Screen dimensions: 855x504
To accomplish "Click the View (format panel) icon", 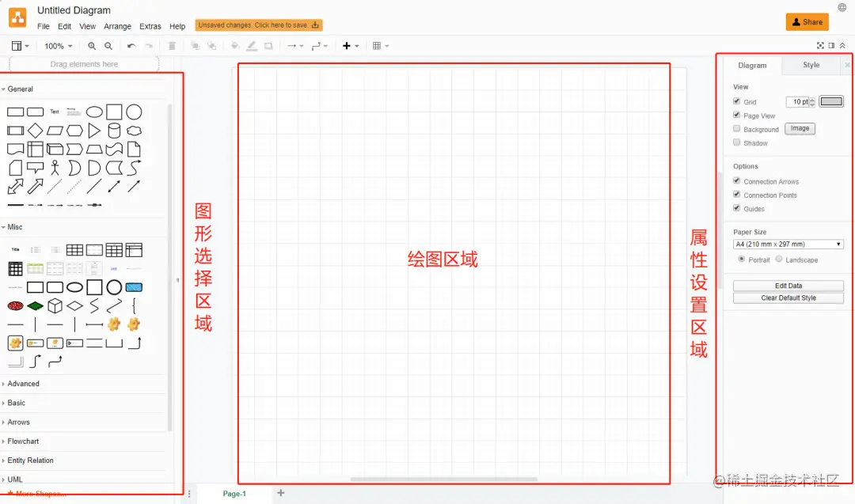I will tap(16, 46).
